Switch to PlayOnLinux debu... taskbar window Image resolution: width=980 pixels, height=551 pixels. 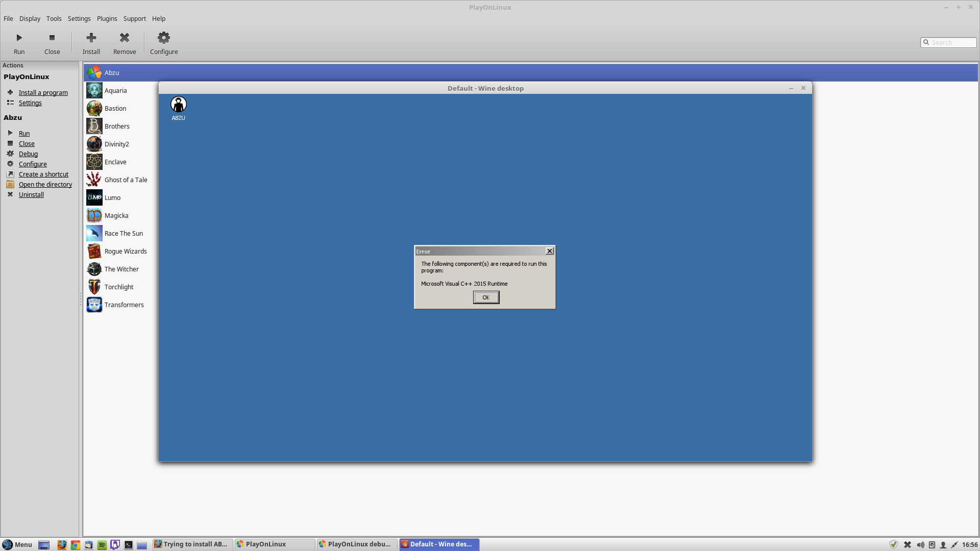point(357,544)
